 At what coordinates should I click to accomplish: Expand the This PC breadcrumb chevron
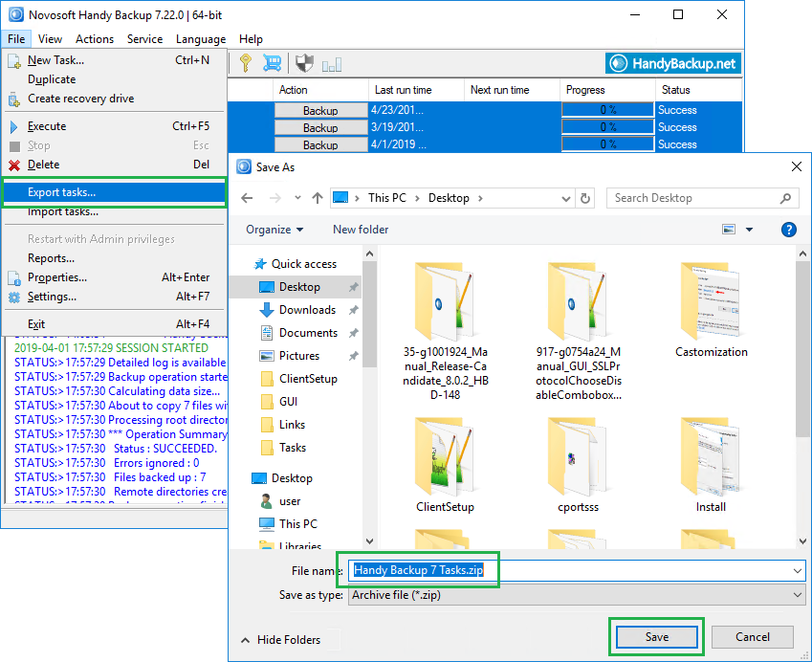coord(417,198)
